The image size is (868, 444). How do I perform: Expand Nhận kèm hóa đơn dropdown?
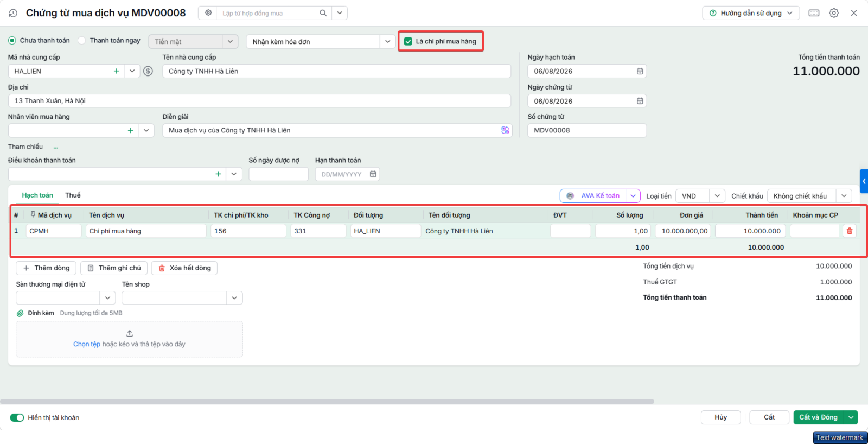pos(387,41)
